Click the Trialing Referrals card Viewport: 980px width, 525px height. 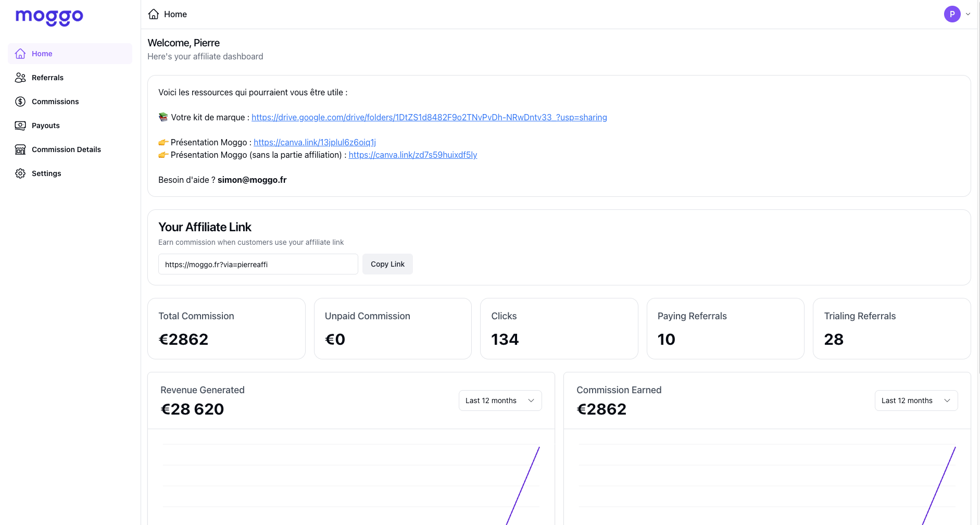point(892,329)
